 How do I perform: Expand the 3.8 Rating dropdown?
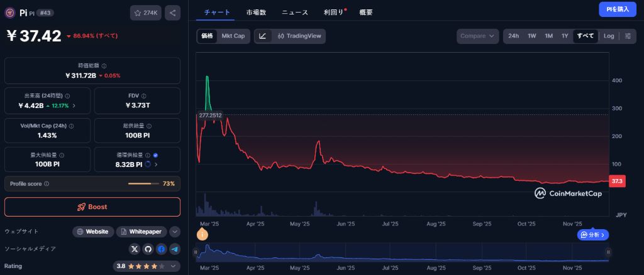[147, 266]
